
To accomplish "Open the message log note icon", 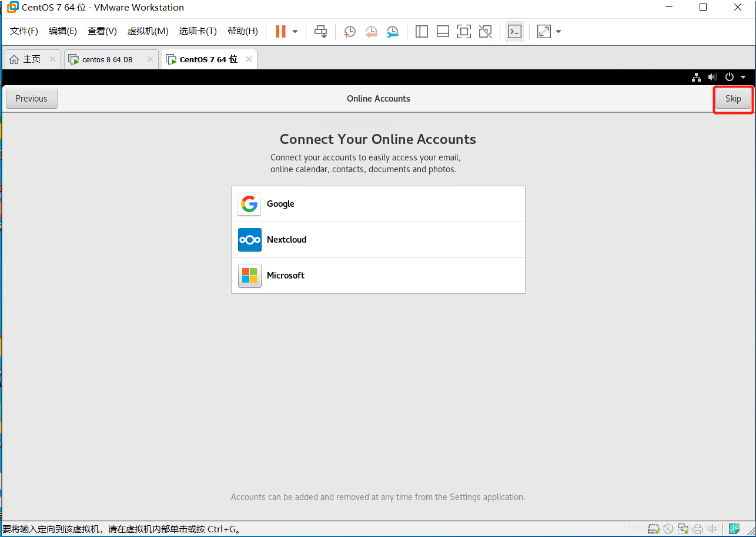I will point(734,529).
